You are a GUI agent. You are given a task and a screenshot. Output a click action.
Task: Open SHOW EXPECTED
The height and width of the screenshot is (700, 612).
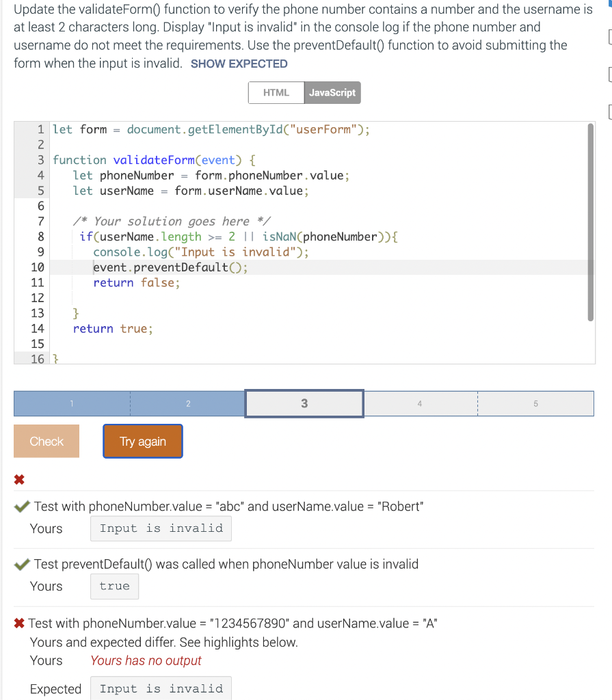pyautogui.click(x=239, y=63)
